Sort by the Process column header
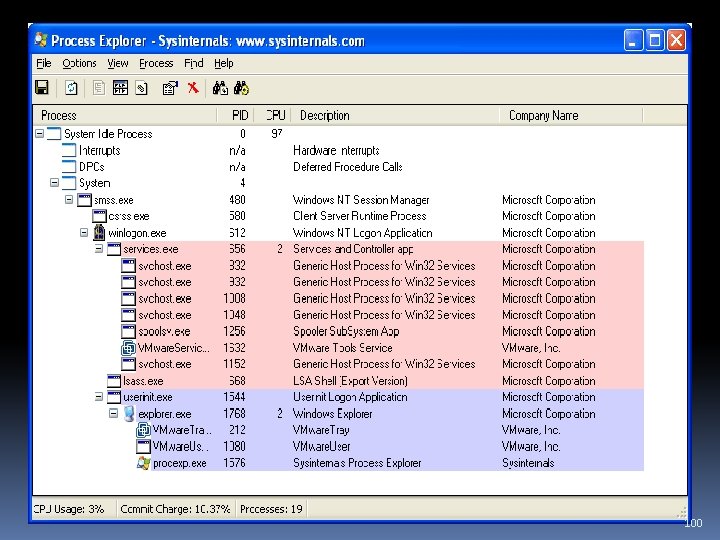The width and height of the screenshot is (720, 540). pos(124,115)
